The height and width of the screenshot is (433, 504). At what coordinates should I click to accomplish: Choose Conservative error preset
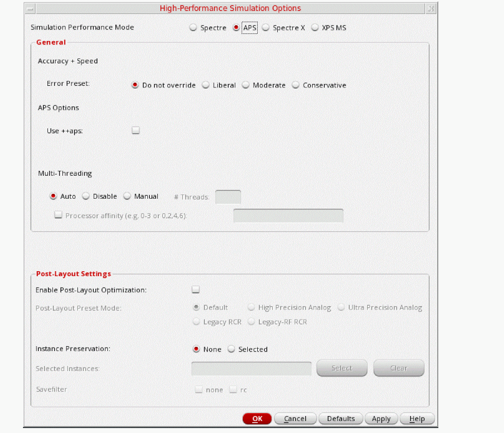coord(296,85)
